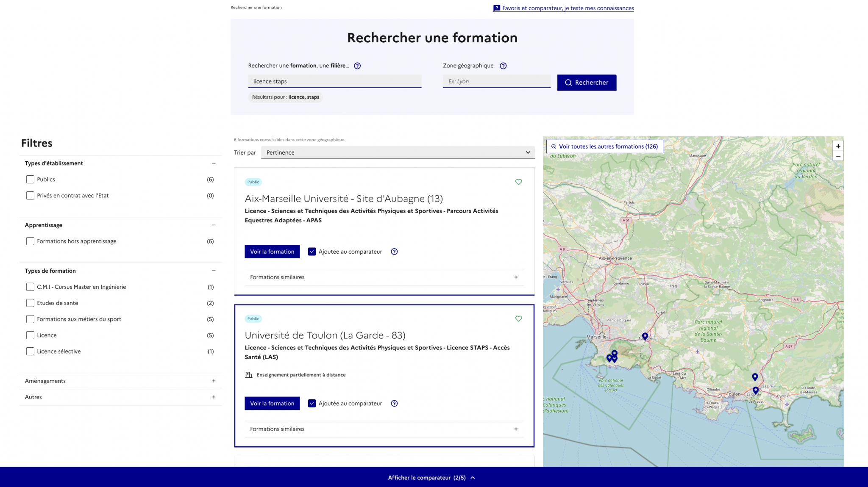Zoom out on the map
The height and width of the screenshot is (487, 868).
pos(838,156)
